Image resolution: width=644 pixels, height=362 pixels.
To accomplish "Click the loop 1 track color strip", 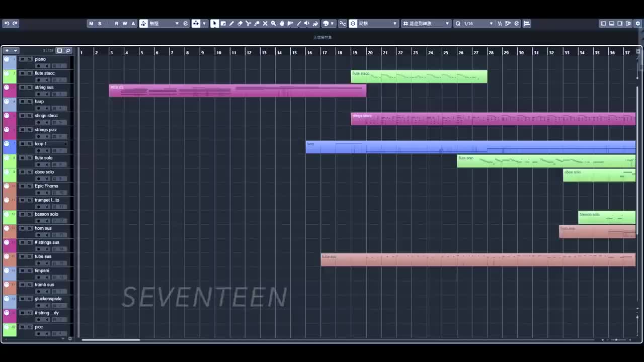I will point(10,147).
